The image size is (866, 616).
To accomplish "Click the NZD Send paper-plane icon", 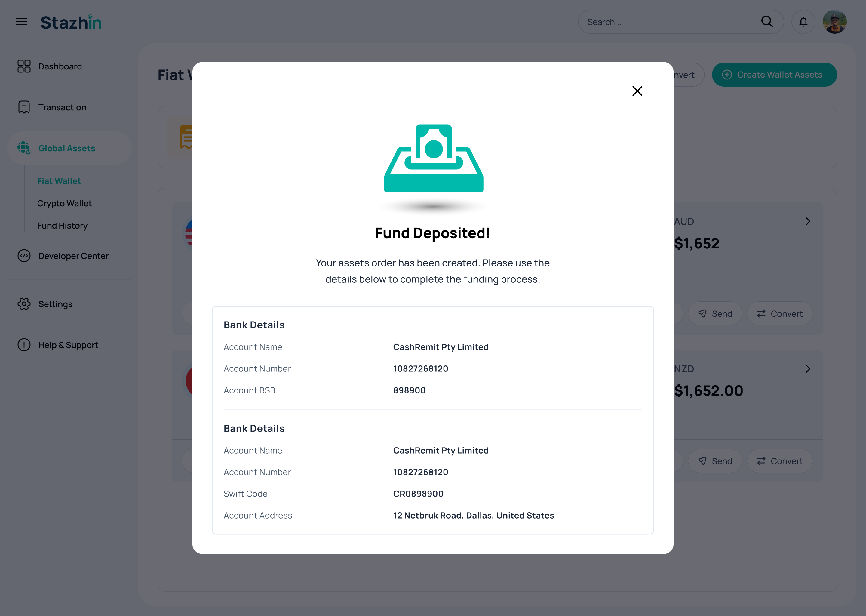I will (702, 461).
